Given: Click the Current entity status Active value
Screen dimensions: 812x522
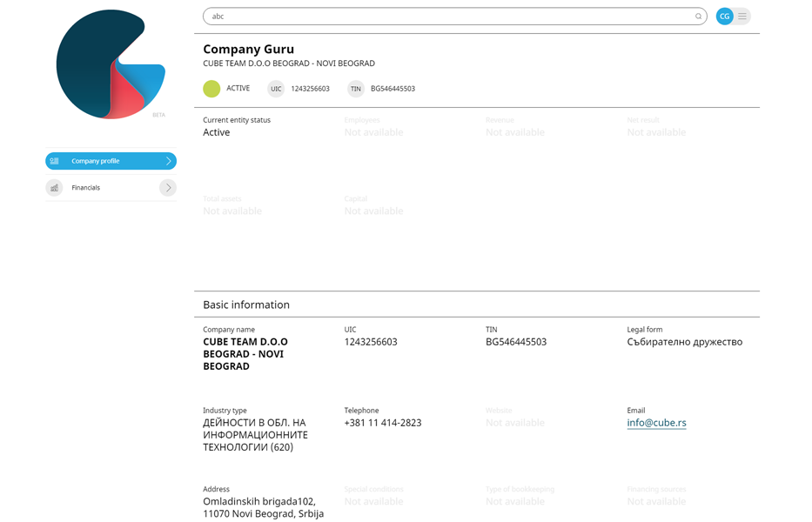Looking at the screenshot, I should tap(217, 132).
